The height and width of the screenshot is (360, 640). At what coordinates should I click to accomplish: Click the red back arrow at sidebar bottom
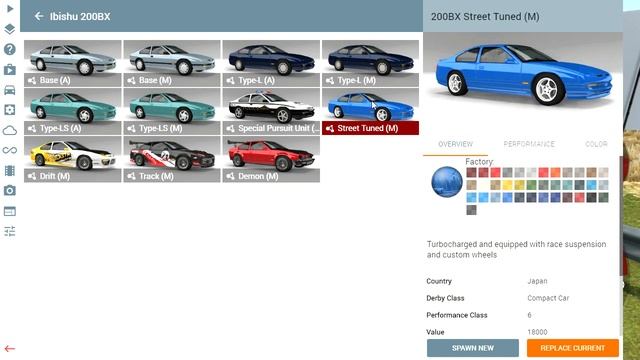point(10,349)
